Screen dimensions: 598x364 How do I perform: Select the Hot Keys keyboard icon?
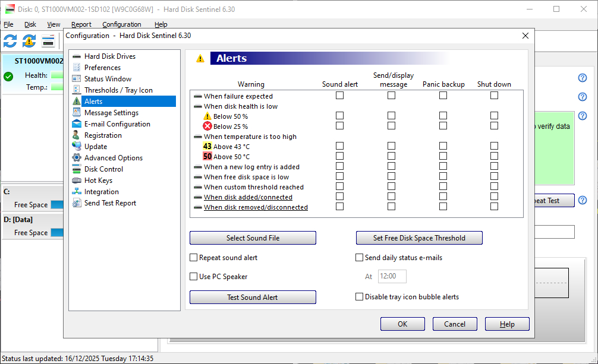(77, 181)
